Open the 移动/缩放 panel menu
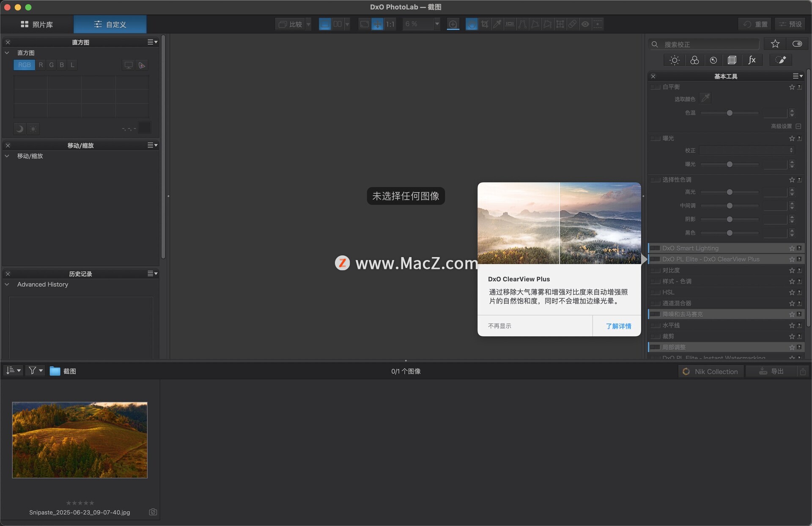 tap(152, 145)
